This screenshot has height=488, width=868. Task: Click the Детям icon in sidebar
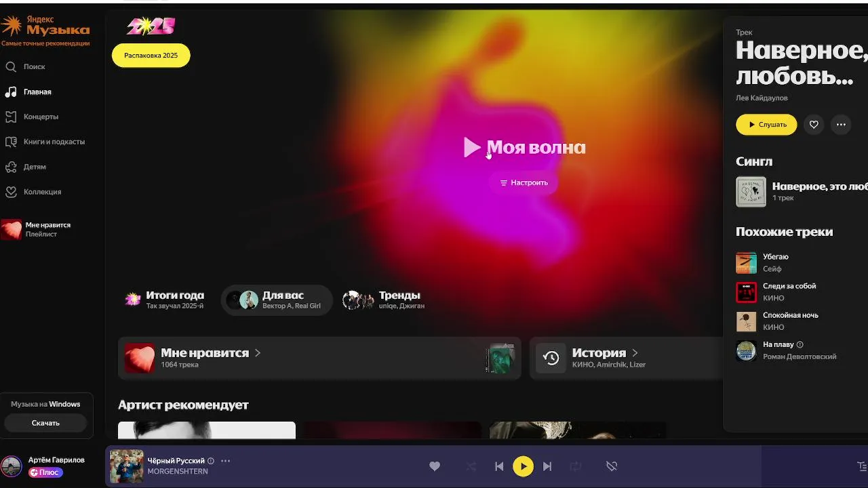click(x=11, y=167)
